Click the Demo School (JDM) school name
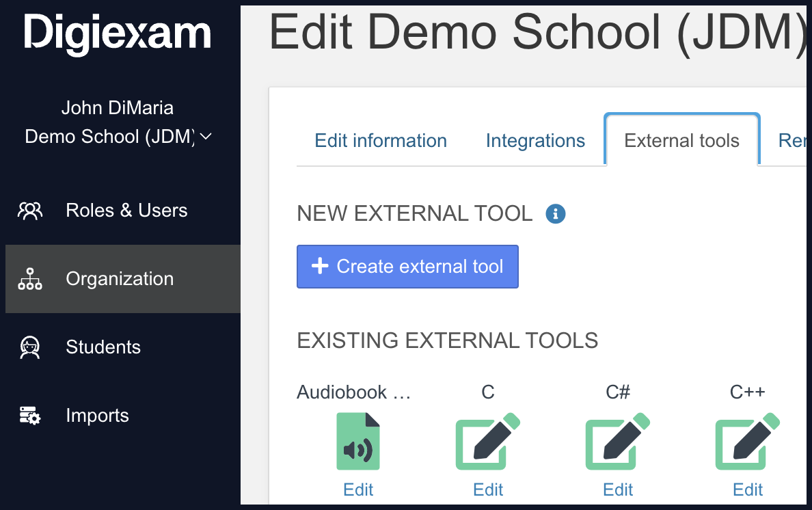812x510 pixels. (x=110, y=137)
